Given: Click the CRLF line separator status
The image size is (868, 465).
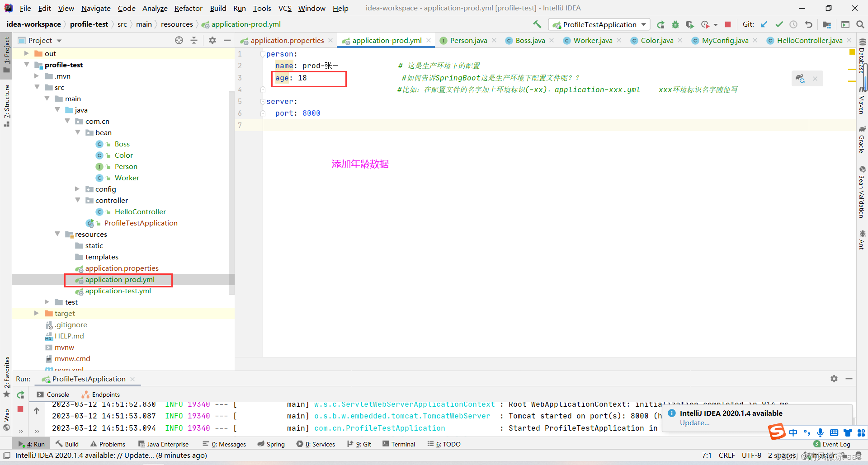Looking at the screenshot, I should coord(727,455).
